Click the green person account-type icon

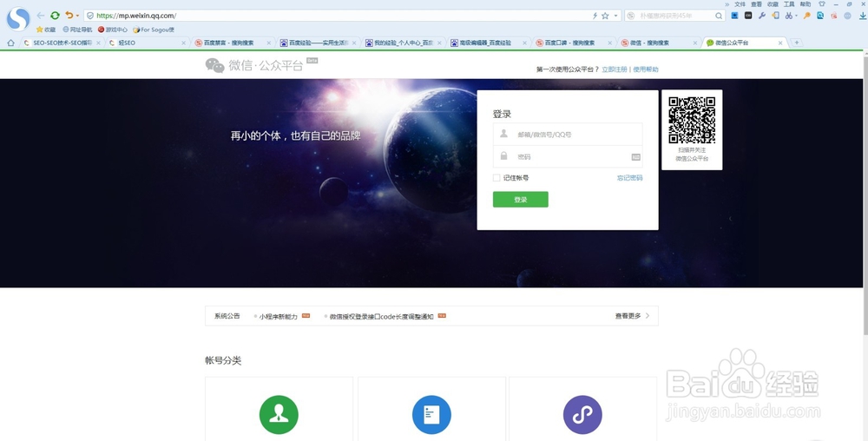(279, 414)
